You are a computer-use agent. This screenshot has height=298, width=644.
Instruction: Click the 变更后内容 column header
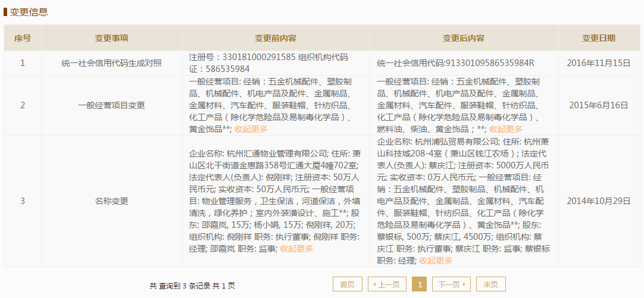pyautogui.click(x=464, y=38)
